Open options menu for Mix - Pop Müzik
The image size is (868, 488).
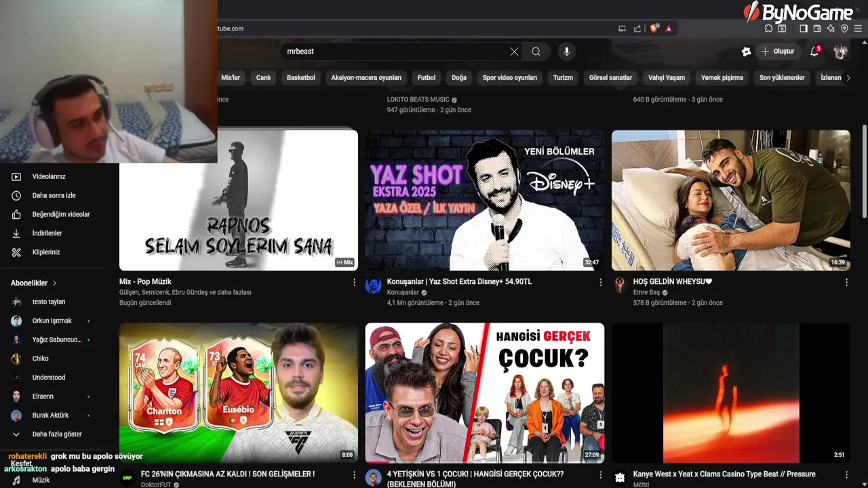354,282
